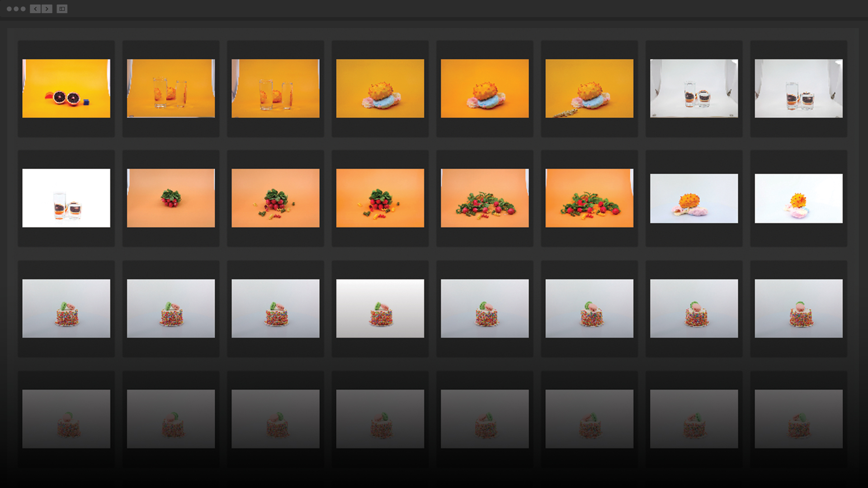Click the forward navigation arrow button
Image resolution: width=868 pixels, height=488 pixels.
pos(47,9)
